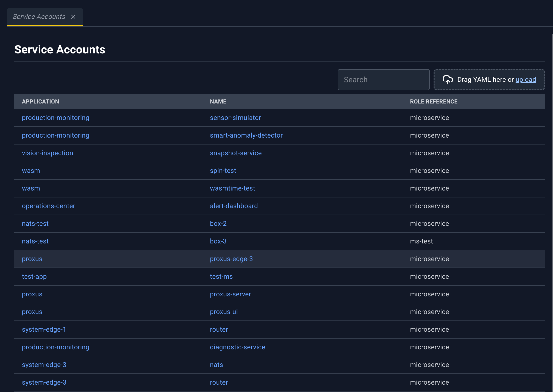Open the wasm application in the spin-test row
The height and width of the screenshot is (392, 553).
pyautogui.click(x=31, y=171)
